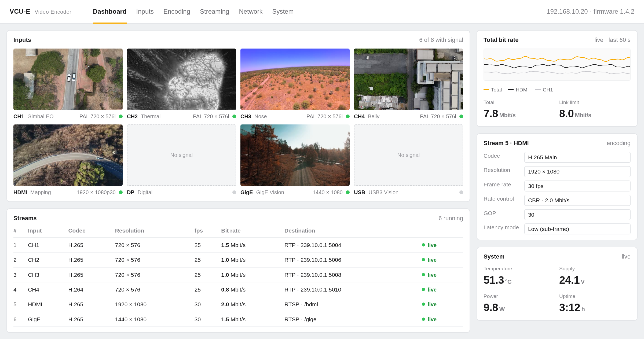This screenshot has width=644, height=339.
Task: Open the Codec dropdown showing H.265 Main
Action: click(577, 157)
